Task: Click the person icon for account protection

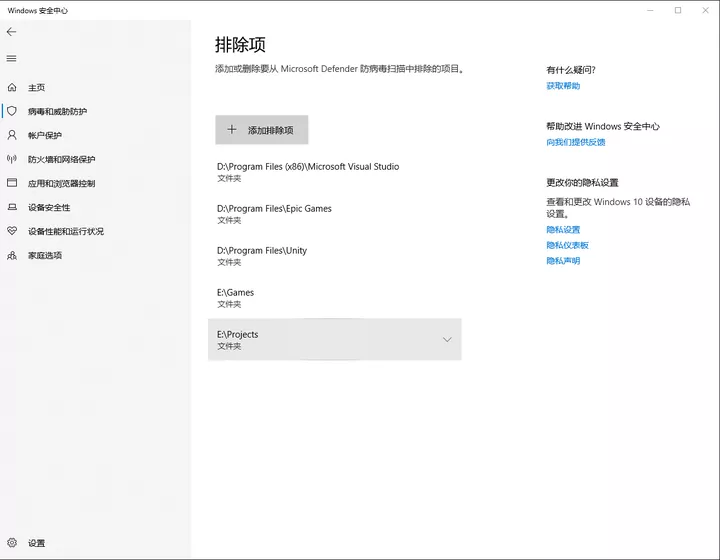Action: (x=12, y=135)
